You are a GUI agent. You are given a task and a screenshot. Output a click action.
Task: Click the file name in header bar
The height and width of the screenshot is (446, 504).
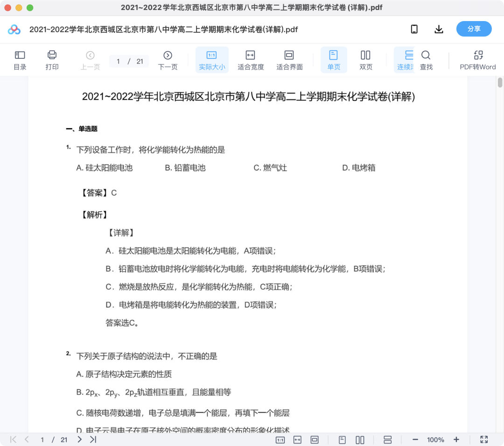[164, 29]
